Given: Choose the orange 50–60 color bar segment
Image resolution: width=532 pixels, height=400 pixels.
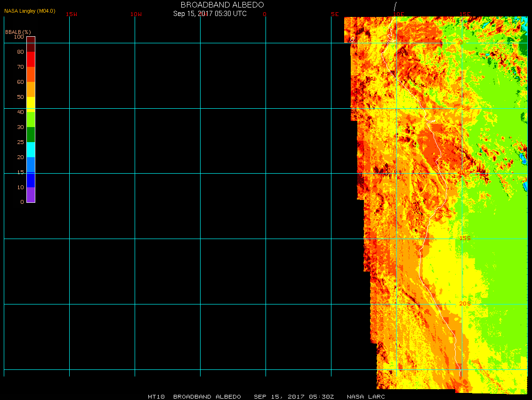Looking at the screenshot, I should [x=31, y=89].
